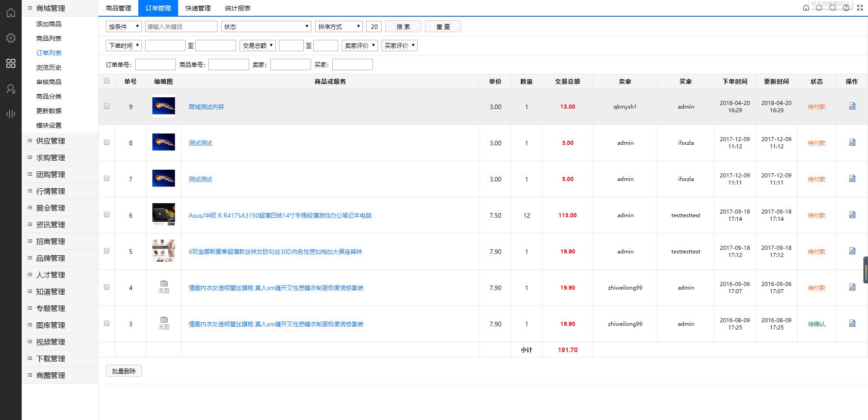Open the 卖家评价 seller rating dropdown
Image resolution: width=868 pixels, height=420 pixels.
[359, 46]
